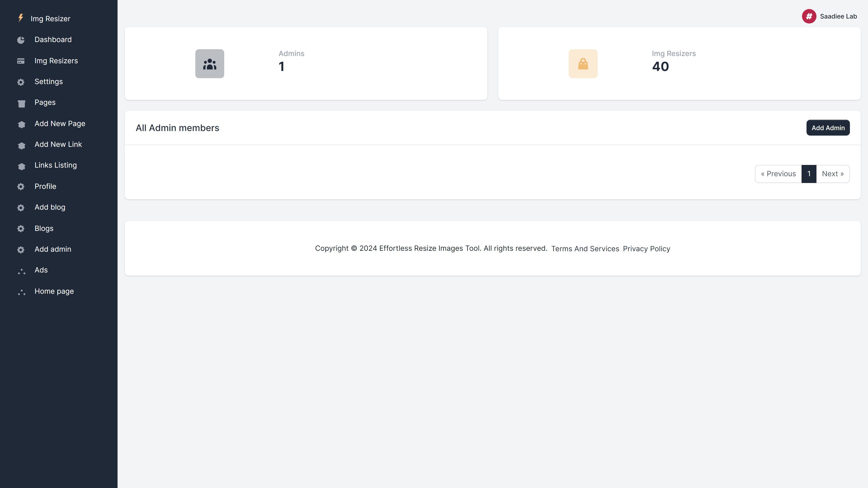
Task: Go to the Previous pagination page
Action: coord(778,174)
